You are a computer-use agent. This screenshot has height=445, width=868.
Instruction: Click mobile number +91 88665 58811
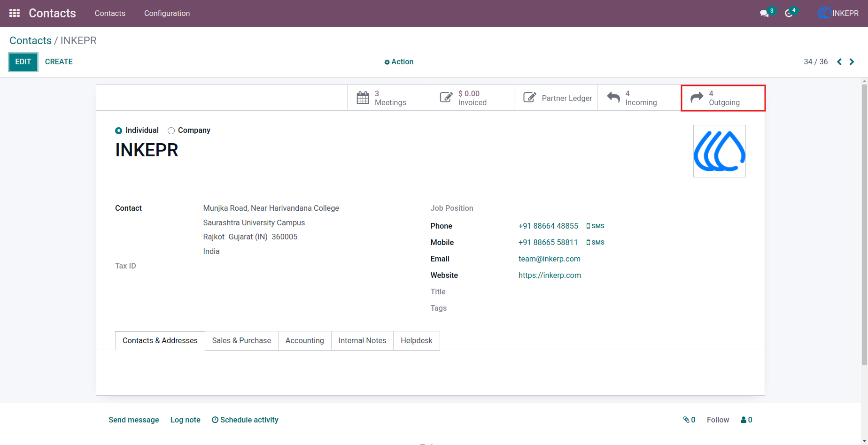(548, 243)
